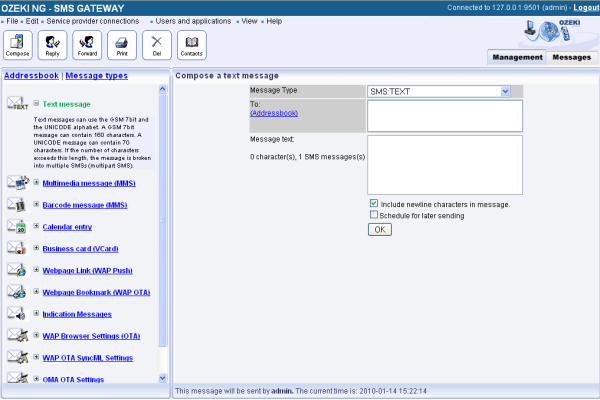Screen dimensions: 600x400
Task: Click the Multimedia message (MMS) envelope icon
Action: point(18,182)
